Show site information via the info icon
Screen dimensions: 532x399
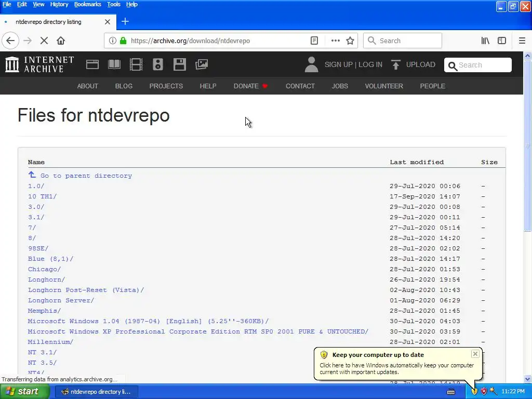[x=112, y=41]
